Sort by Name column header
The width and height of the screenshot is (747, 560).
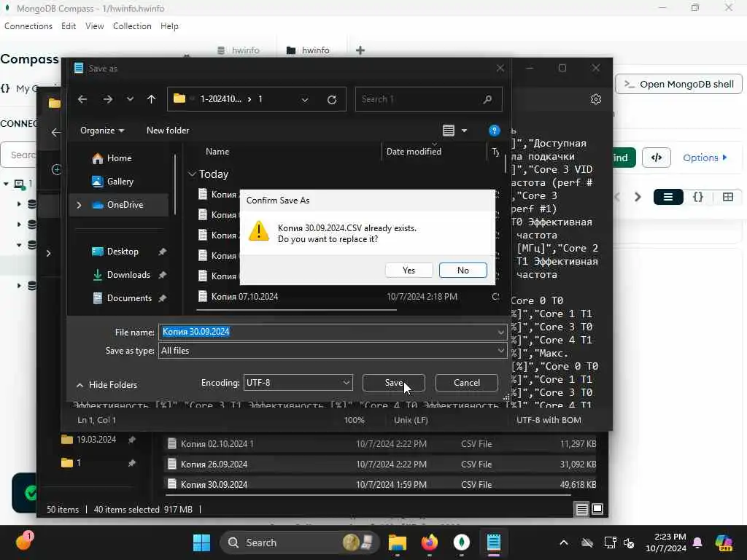click(217, 152)
